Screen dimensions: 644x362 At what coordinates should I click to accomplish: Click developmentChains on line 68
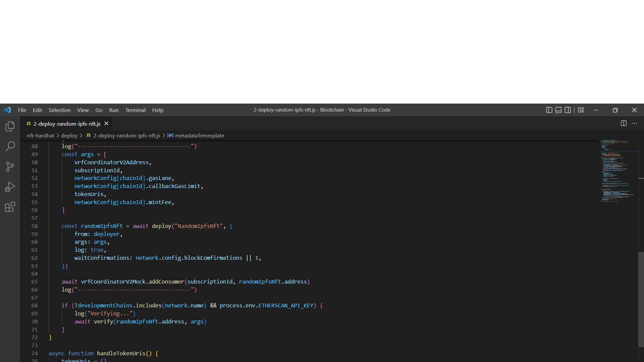(x=105, y=305)
